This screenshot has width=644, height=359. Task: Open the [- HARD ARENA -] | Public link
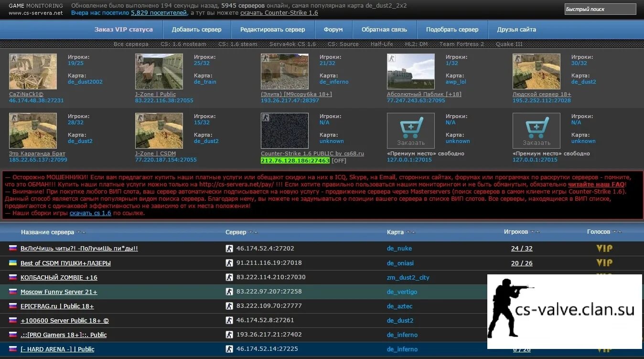pyautogui.click(x=57, y=349)
